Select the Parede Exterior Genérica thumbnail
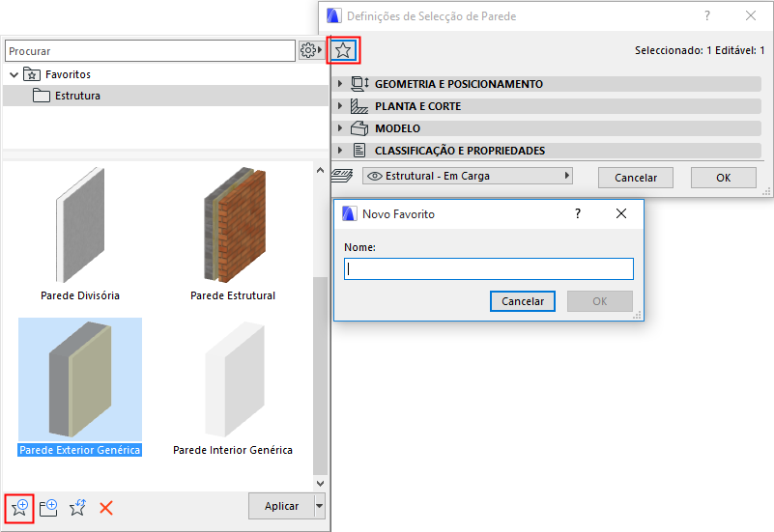774x532 pixels. 80,379
